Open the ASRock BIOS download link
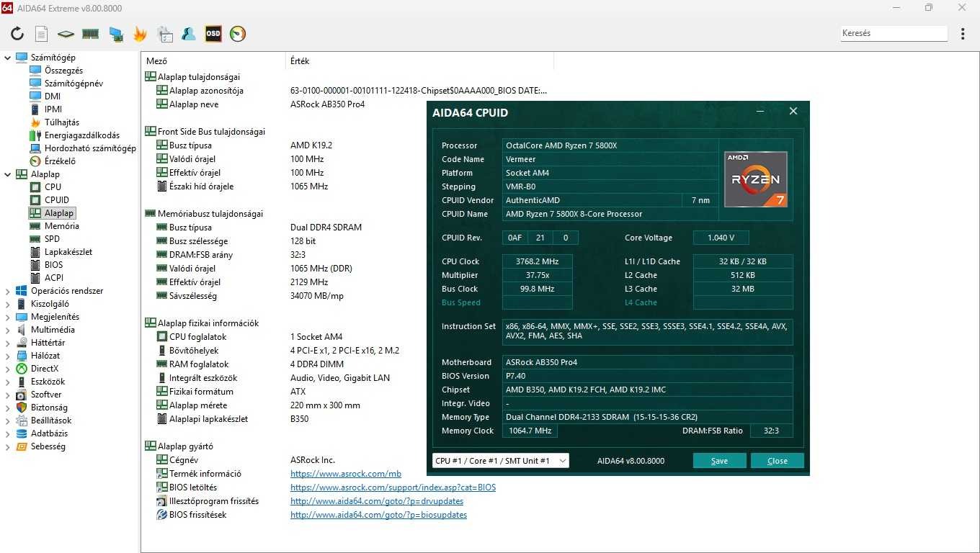The width and height of the screenshot is (980, 553). 393,487
